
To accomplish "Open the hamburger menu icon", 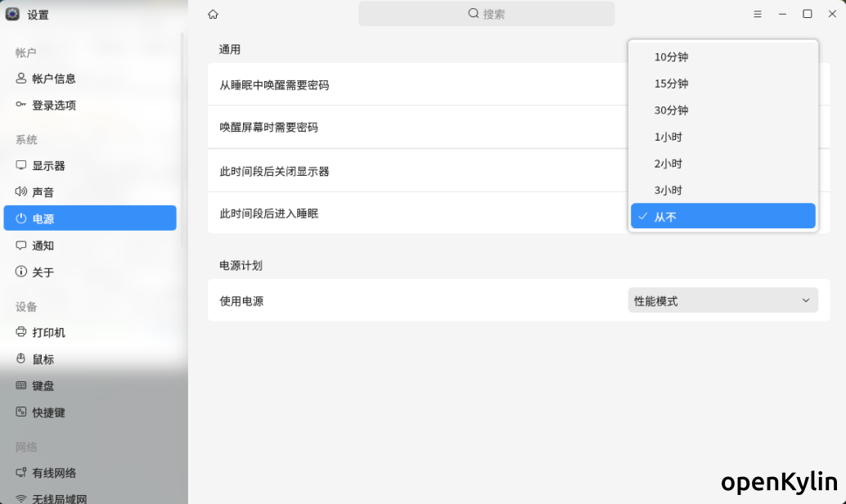I will 758,14.
